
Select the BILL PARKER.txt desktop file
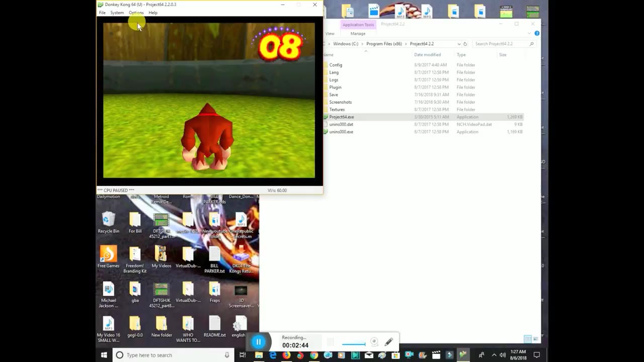coord(215,260)
